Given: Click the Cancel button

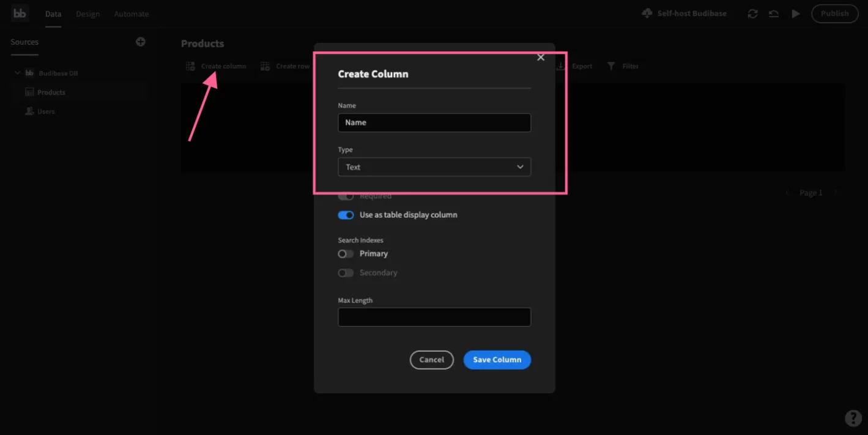Looking at the screenshot, I should point(432,360).
